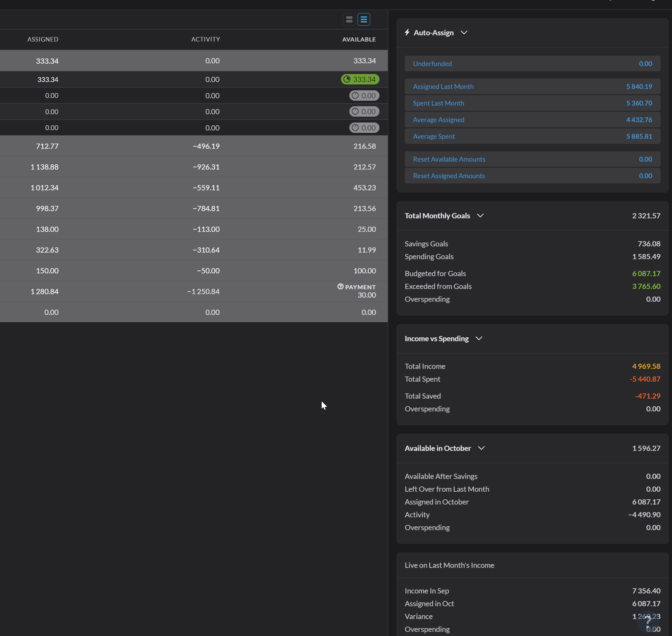
Task: Click the ASSIGNED column header
Action: [x=43, y=39]
